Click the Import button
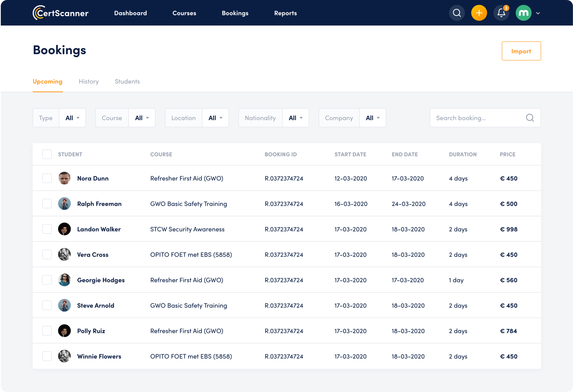 tap(521, 51)
